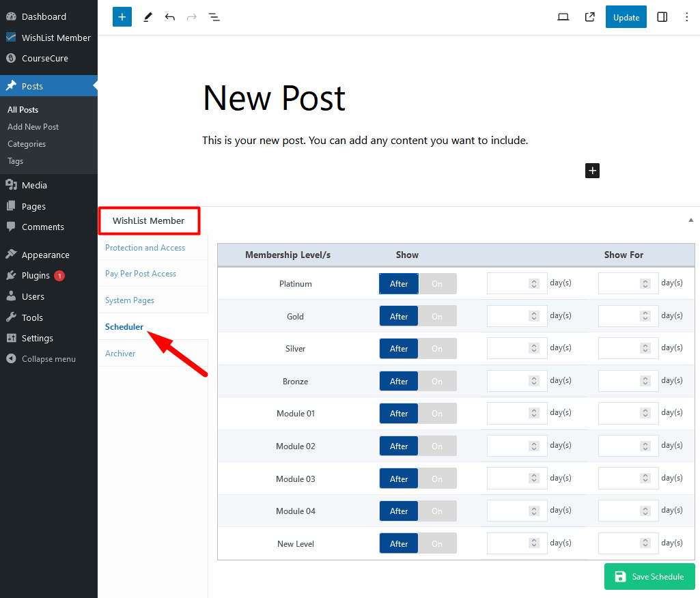Click the black add block button

click(x=592, y=171)
